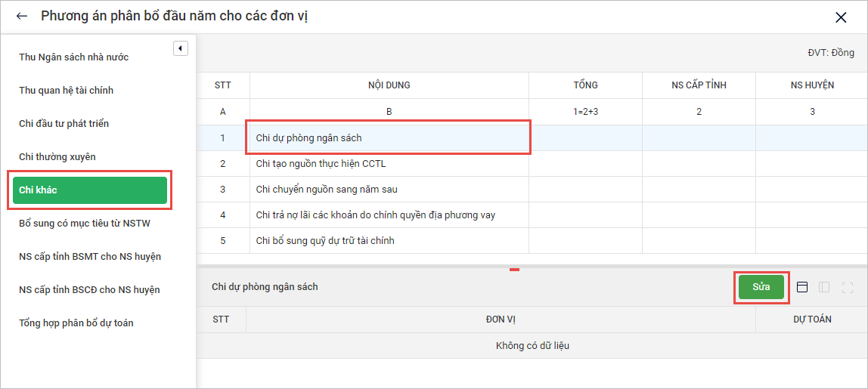Open Thu quan hệ tài chính section
The height and width of the screenshot is (389, 868).
(66, 91)
